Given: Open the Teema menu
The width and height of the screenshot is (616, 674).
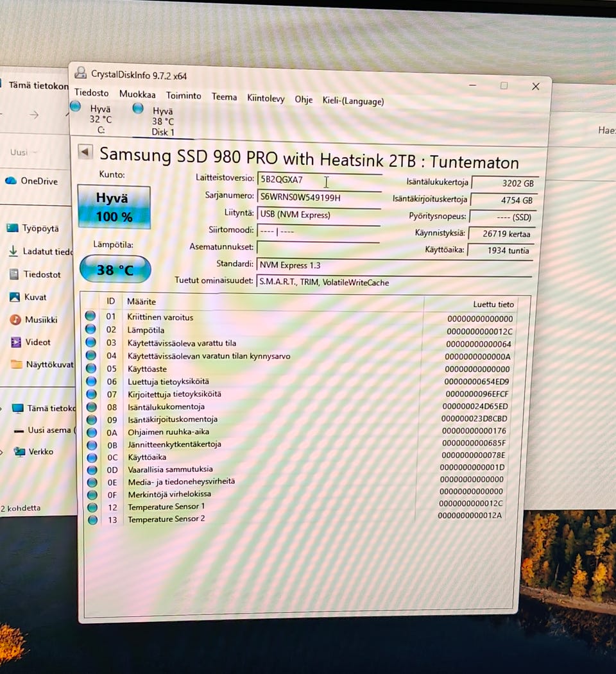Looking at the screenshot, I should coord(224,97).
